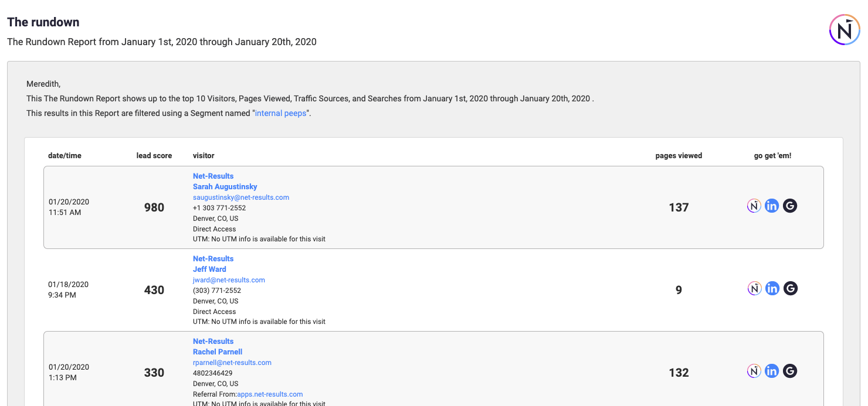Image resolution: width=868 pixels, height=406 pixels.
Task: Open Sarah Augustinsky's Net-Results profile icon
Action: 754,206
